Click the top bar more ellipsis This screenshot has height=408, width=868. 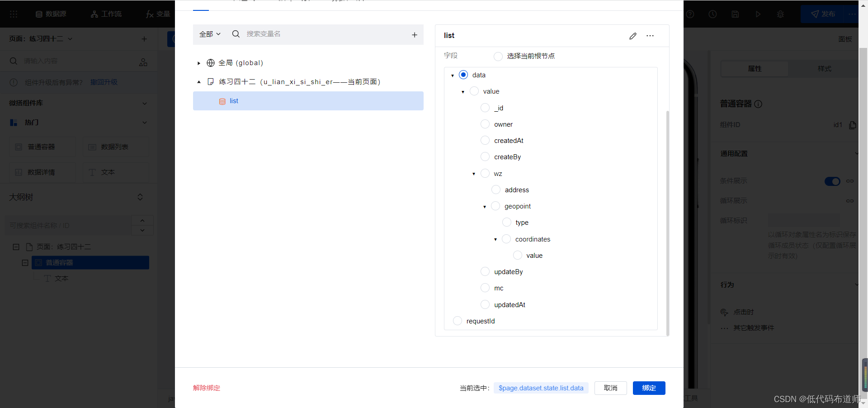point(852,14)
